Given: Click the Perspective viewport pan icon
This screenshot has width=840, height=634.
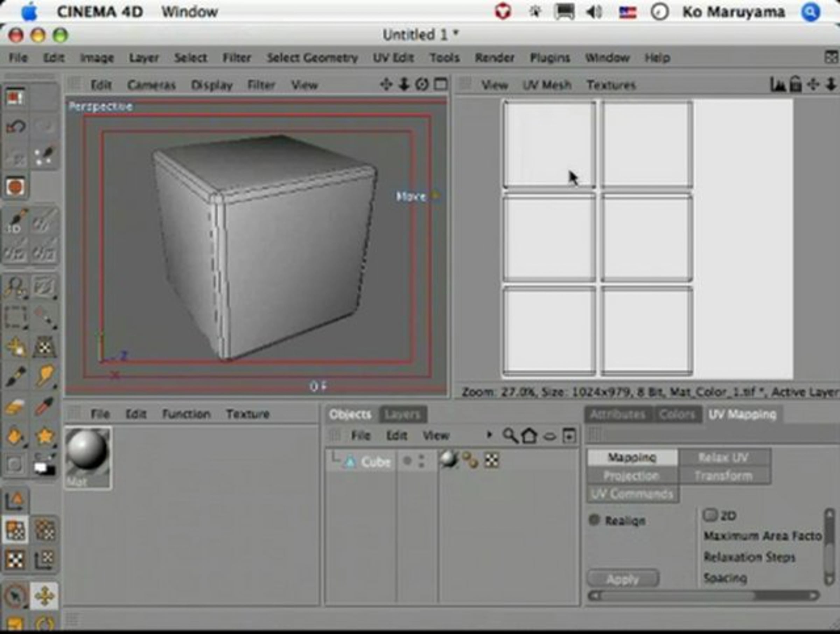Looking at the screenshot, I should pyautogui.click(x=386, y=84).
